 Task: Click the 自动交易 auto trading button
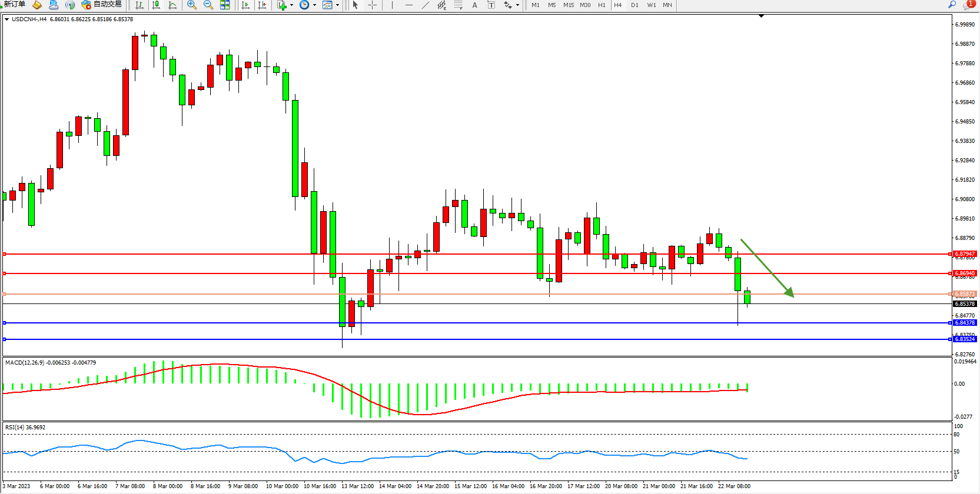[102, 5]
